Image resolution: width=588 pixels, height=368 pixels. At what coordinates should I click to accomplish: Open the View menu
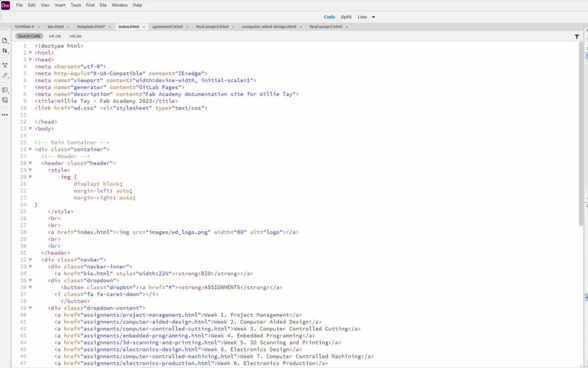pos(45,5)
